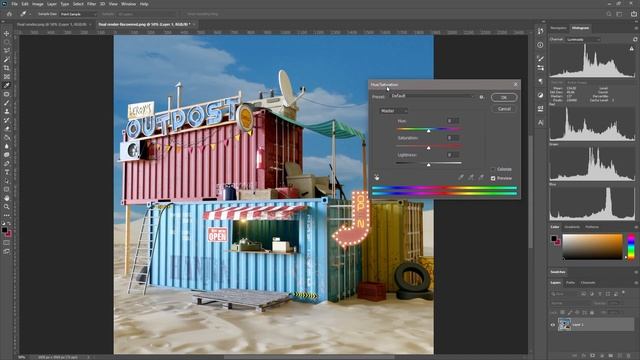Click the delete layer trash icon

[x=629, y=356]
